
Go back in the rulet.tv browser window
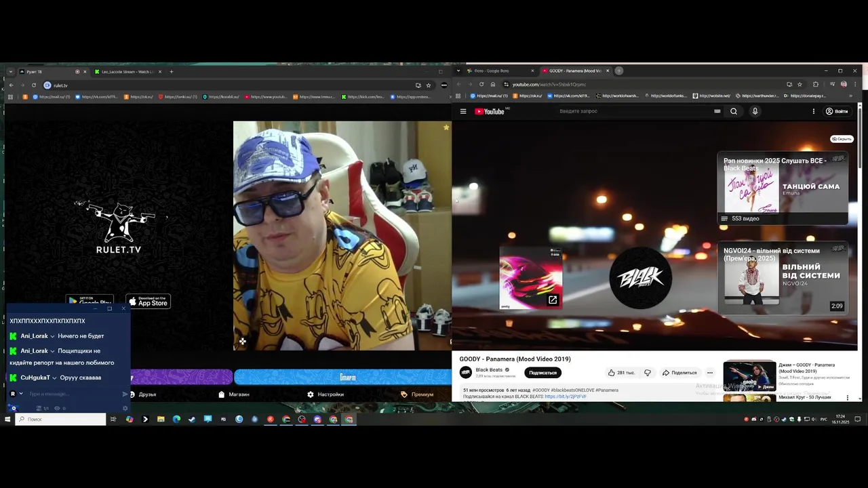pos(11,85)
